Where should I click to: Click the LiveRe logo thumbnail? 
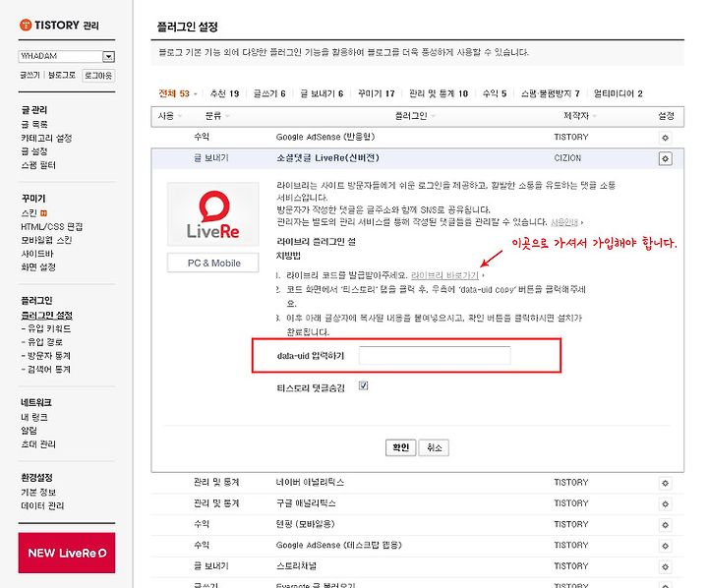click(x=213, y=214)
